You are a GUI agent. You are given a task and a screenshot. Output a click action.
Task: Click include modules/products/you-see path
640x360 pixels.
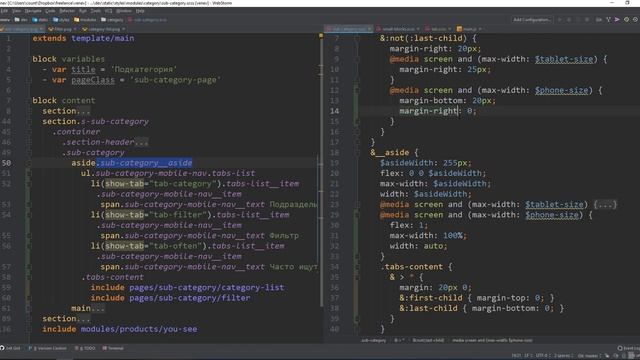coord(139,329)
